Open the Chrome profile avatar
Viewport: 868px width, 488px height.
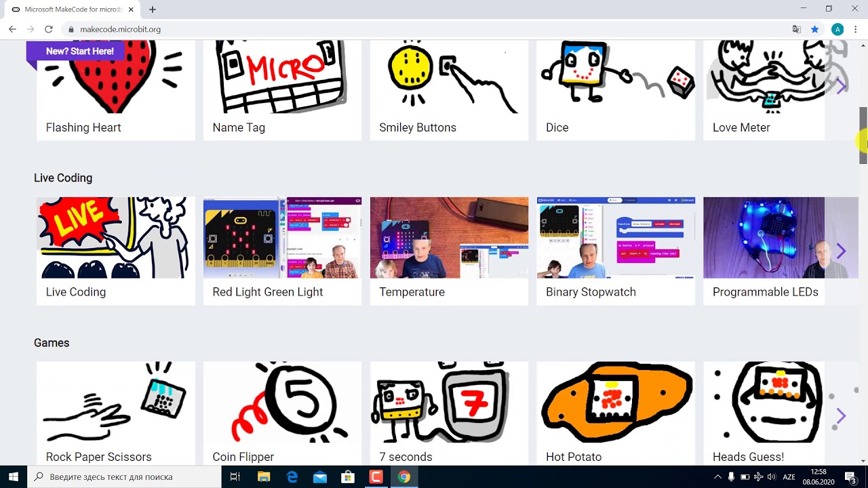[837, 29]
